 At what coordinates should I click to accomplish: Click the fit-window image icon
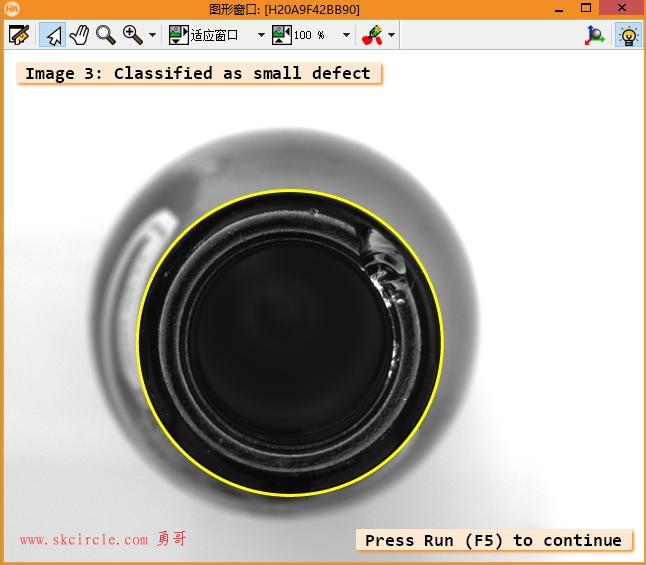[x=179, y=35]
